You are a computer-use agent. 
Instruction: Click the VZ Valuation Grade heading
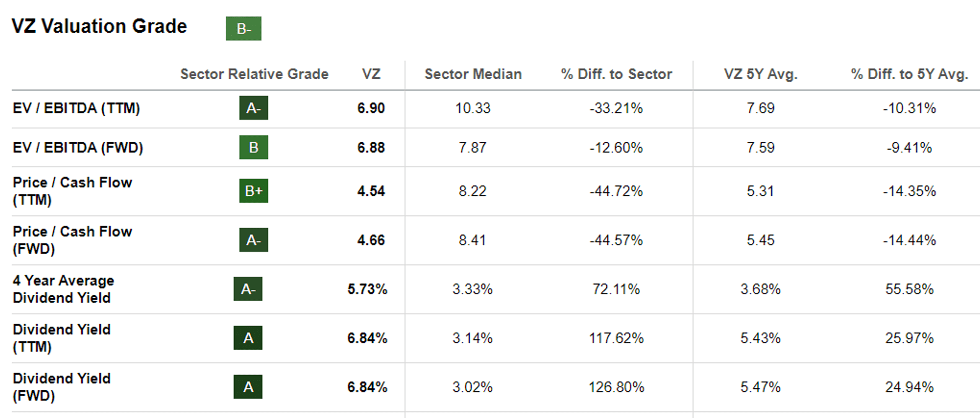(x=99, y=26)
